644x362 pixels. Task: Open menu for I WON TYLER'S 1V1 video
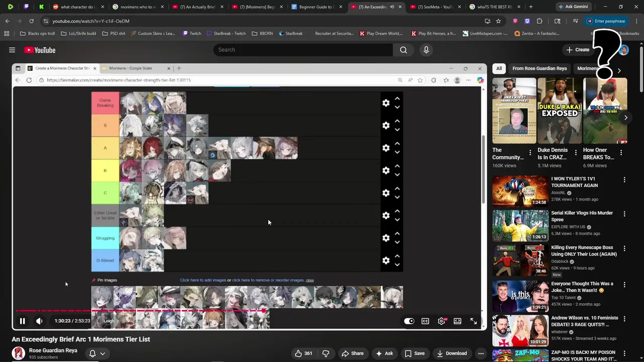tap(624, 179)
